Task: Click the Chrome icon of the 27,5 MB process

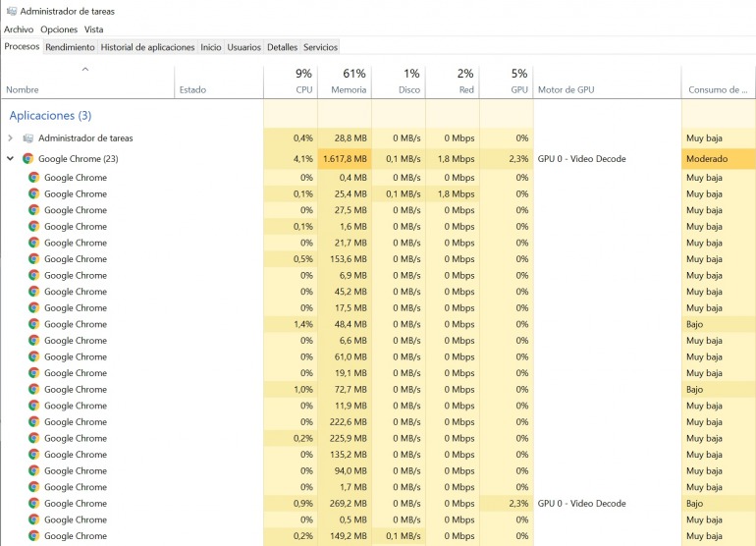Action: tap(33, 210)
